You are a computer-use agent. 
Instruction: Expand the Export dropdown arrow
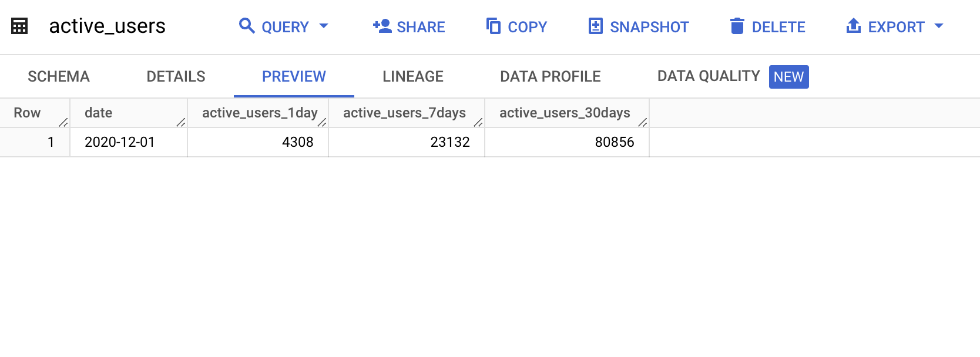pyautogui.click(x=939, y=26)
